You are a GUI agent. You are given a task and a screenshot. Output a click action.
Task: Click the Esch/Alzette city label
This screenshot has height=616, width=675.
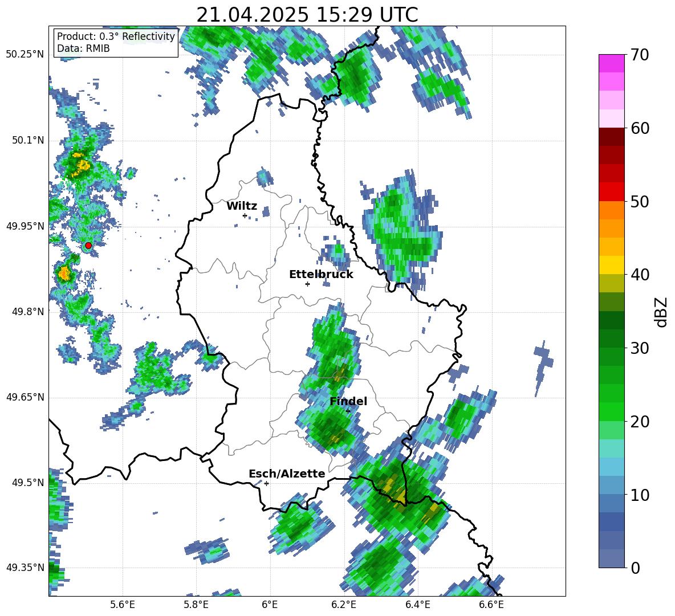click(287, 474)
